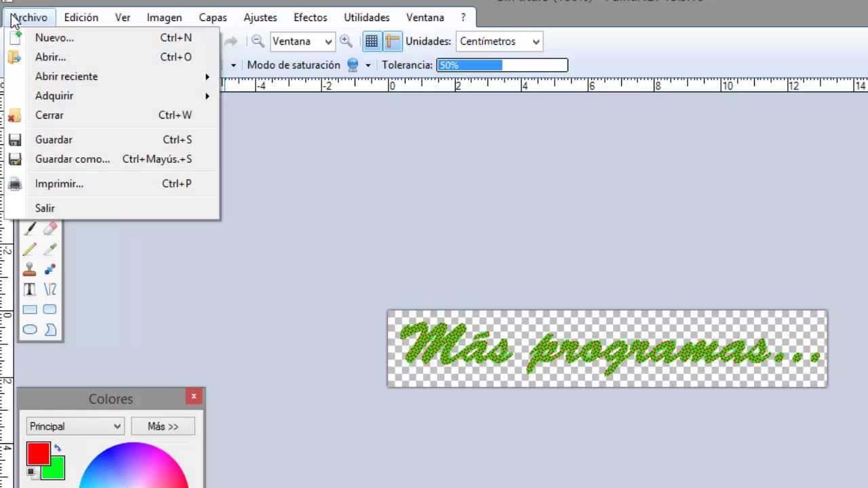868x488 pixels.
Task: Select the Freeform Shape tool
Action: coord(50,330)
